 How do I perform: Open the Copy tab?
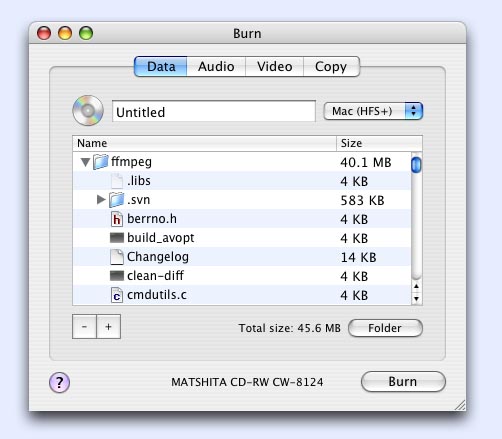[x=331, y=67]
